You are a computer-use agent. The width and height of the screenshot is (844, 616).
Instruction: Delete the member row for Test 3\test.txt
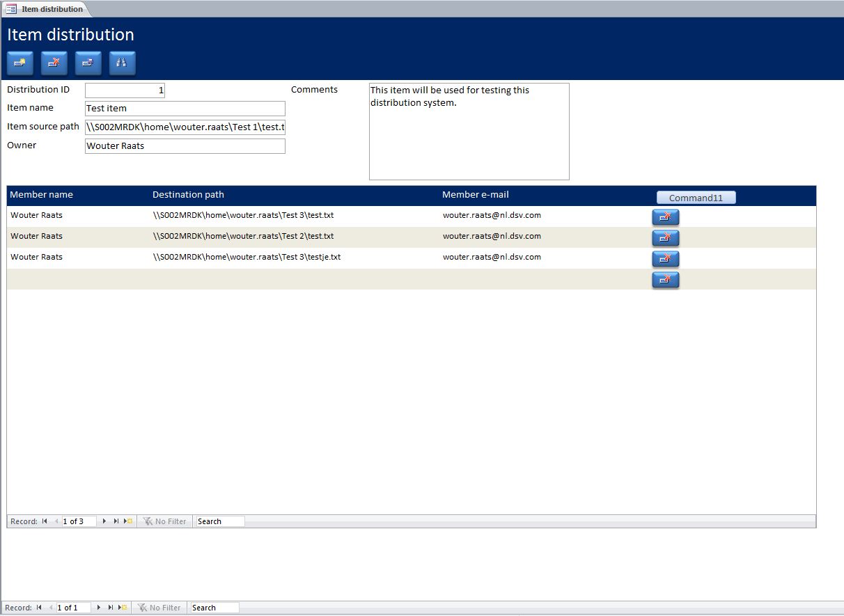pos(665,217)
